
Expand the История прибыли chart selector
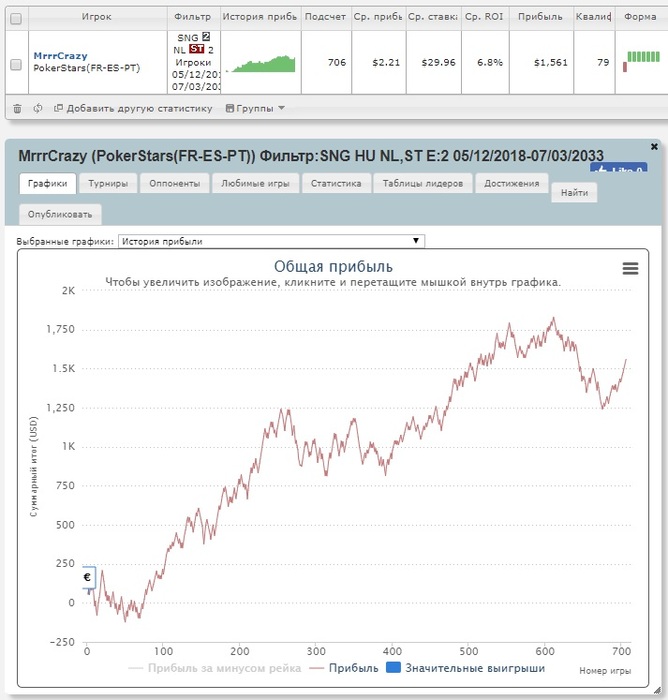click(x=271, y=241)
